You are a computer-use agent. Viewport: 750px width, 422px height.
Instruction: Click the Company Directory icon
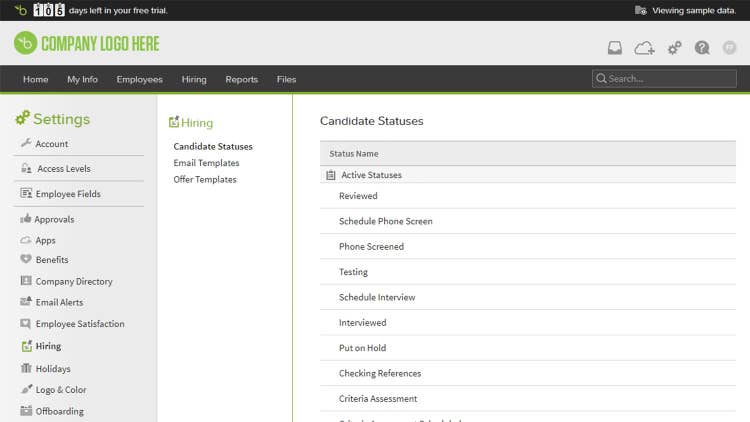(x=26, y=281)
